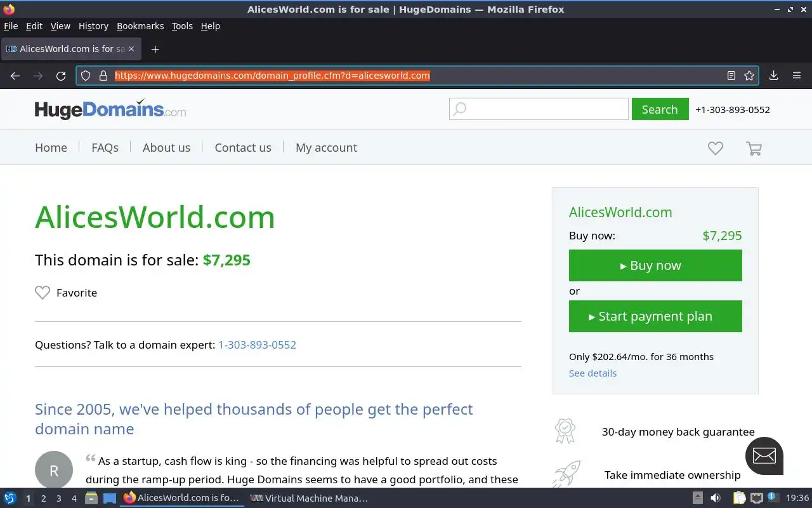Open the About us link
812x508 pixels.
(x=166, y=147)
